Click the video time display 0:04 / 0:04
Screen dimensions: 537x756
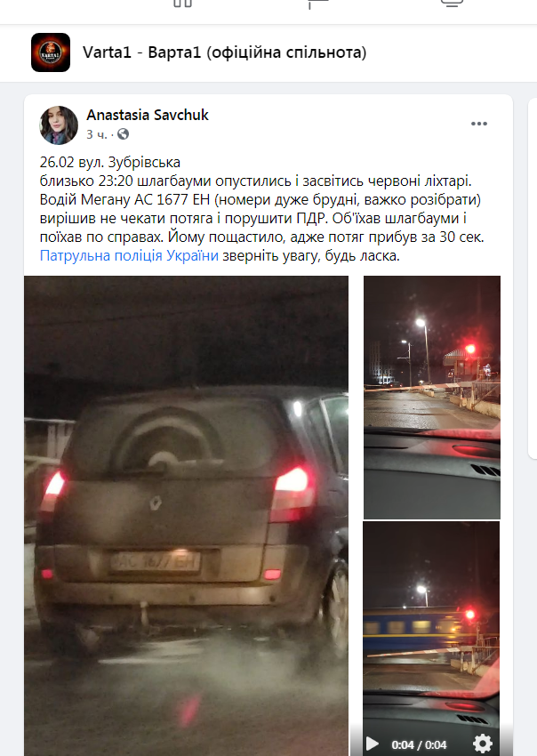pyautogui.click(x=419, y=745)
